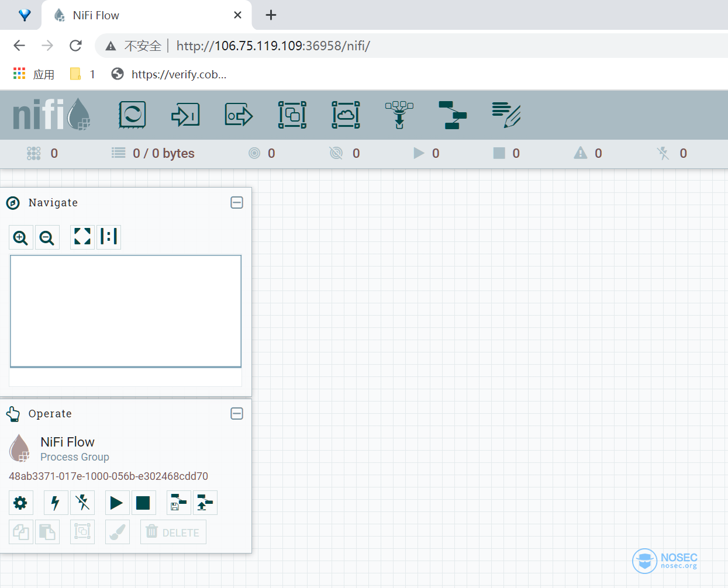Select the Process Group component icon
The width and height of the screenshot is (728, 588).
click(x=292, y=115)
